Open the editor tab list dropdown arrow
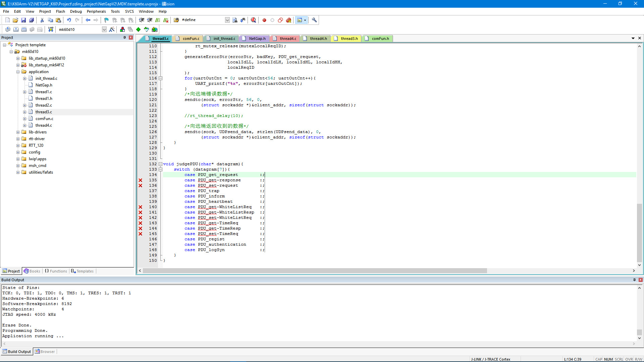The width and height of the screenshot is (644, 362). (633, 38)
